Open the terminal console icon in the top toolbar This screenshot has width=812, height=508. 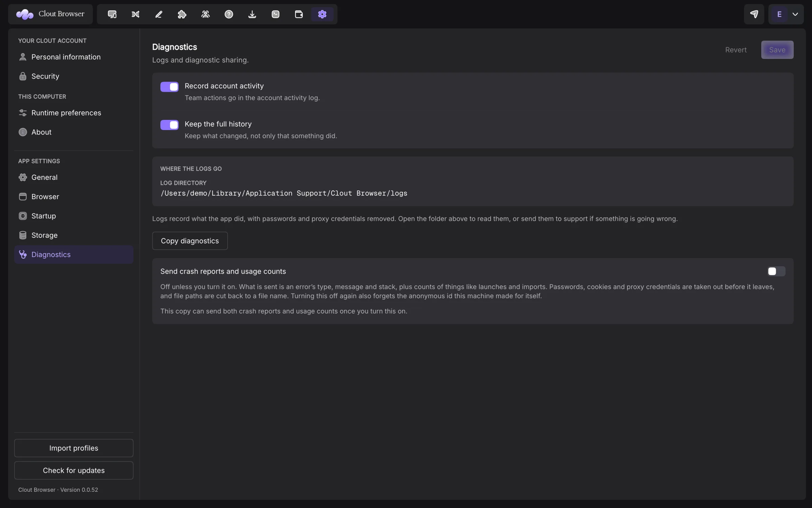click(275, 14)
